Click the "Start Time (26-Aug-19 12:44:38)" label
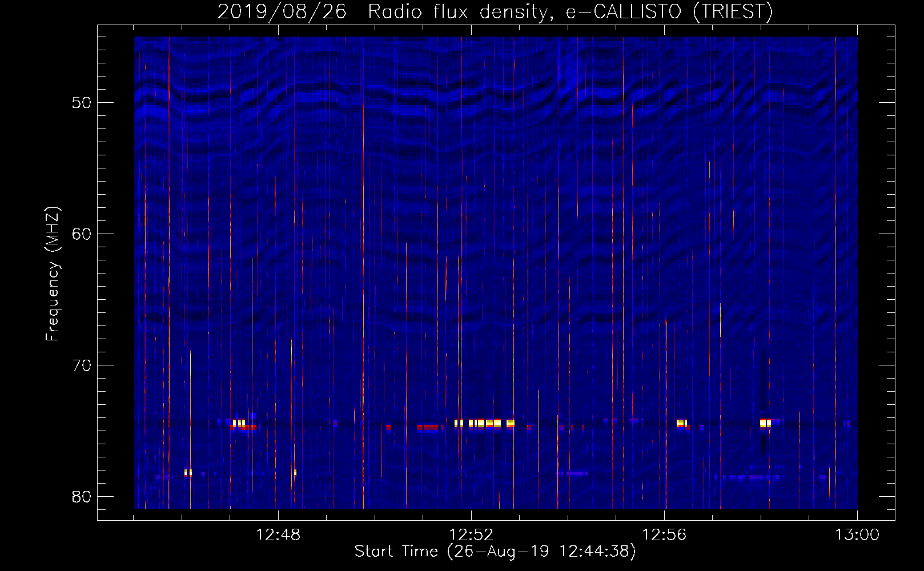 (495, 551)
